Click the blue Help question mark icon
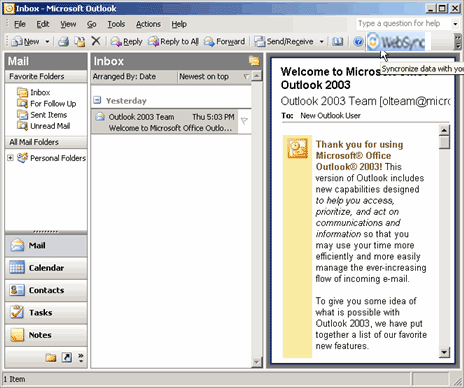Screen dimensions: 464x388 point(358,42)
